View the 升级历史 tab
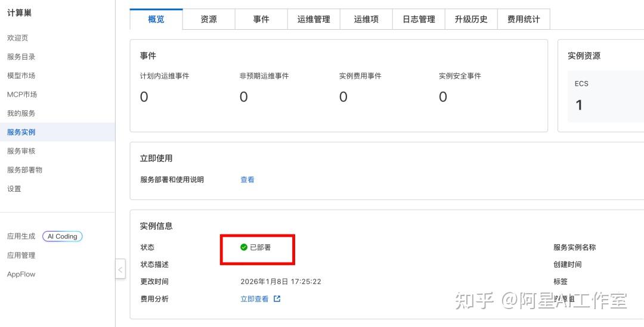 [471, 19]
